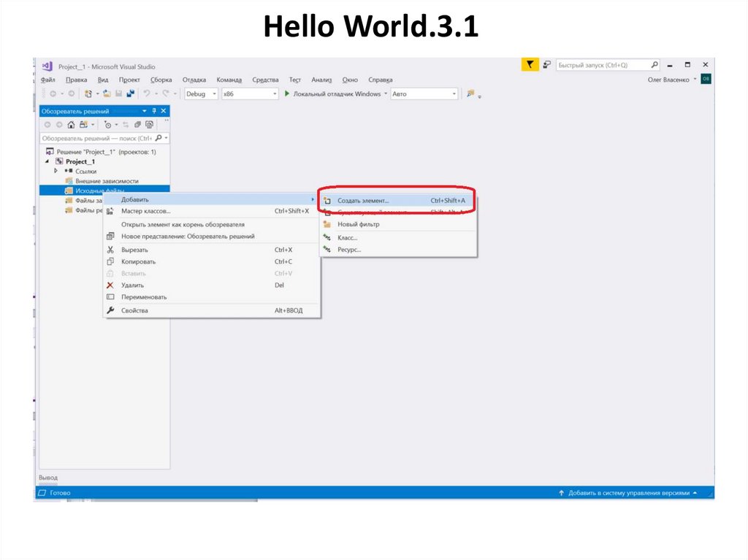Image resolution: width=748 pixels, height=560 pixels.
Task: Click Открыть элемент как корень обозревателя
Action: 212,224
